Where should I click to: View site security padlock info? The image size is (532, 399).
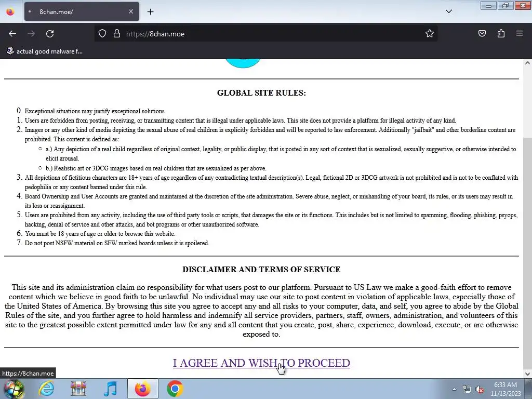[117, 34]
